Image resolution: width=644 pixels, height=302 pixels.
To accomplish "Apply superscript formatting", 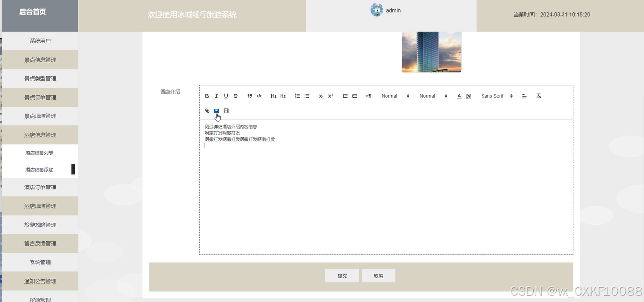I will click(330, 96).
